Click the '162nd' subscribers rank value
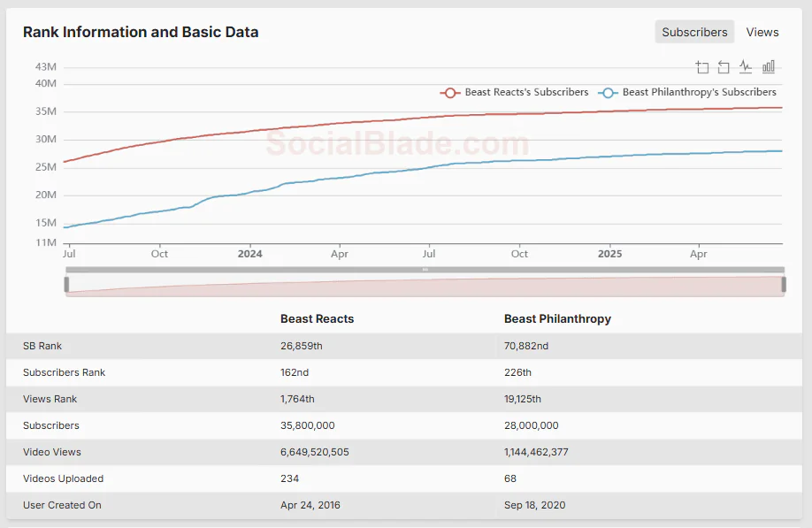The width and height of the screenshot is (812, 528). coord(295,372)
